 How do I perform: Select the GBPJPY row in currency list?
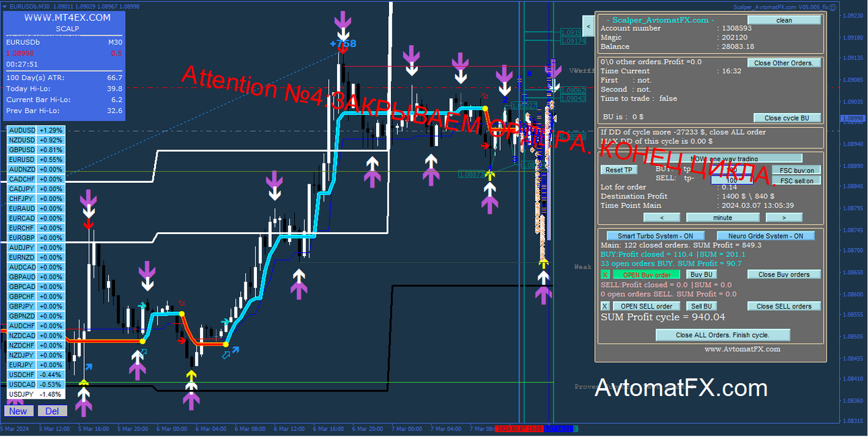coord(36,306)
